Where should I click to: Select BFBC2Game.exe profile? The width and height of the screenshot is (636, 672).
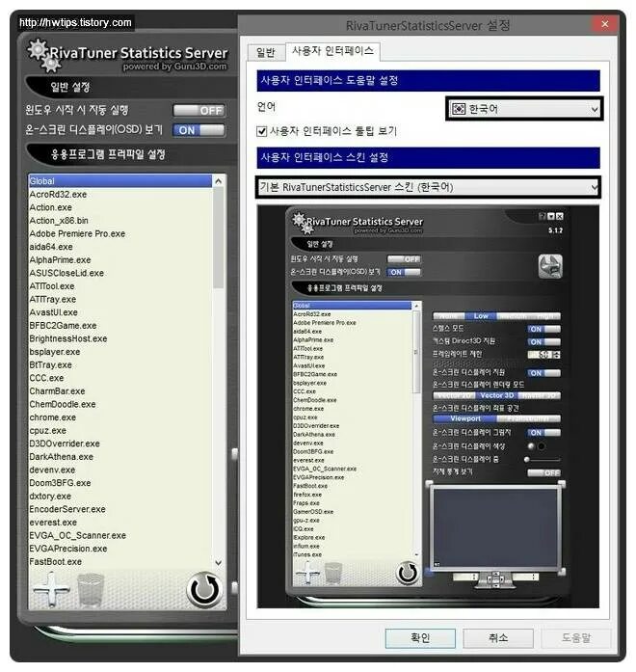click(x=119, y=326)
